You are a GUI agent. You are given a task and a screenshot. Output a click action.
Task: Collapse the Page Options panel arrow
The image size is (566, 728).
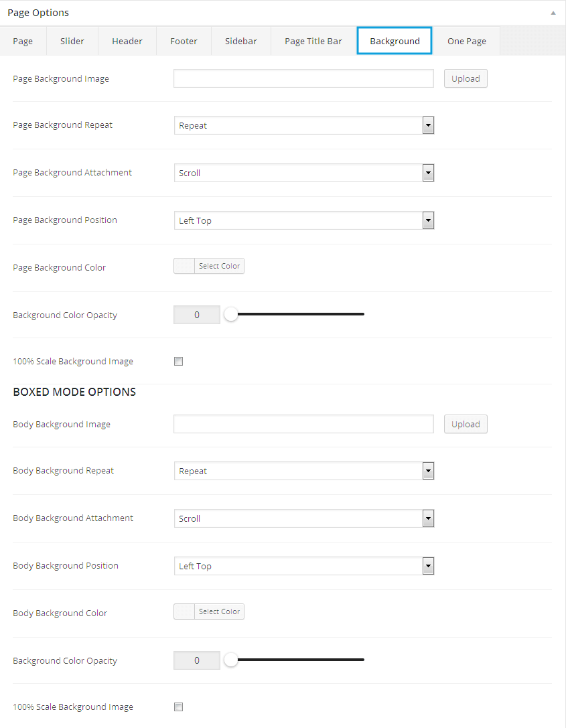click(553, 13)
